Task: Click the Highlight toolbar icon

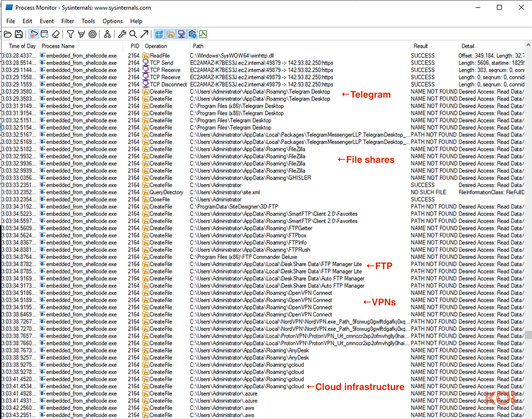Action: (x=81, y=34)
